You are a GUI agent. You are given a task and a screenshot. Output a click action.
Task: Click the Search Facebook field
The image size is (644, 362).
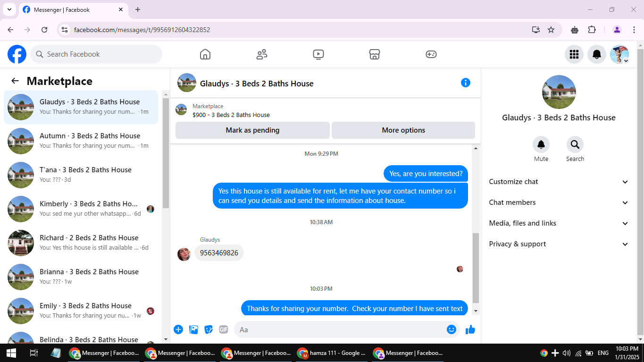(96, 54)
